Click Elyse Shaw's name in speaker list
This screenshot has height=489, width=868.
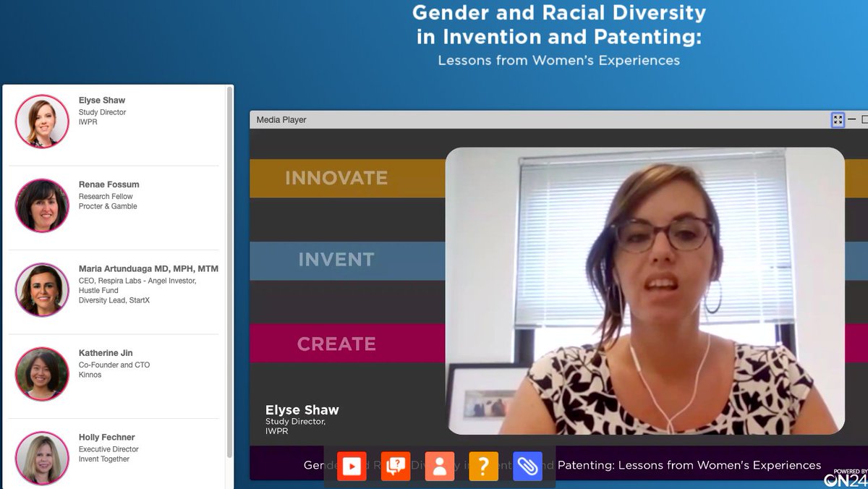pos(102,101)
